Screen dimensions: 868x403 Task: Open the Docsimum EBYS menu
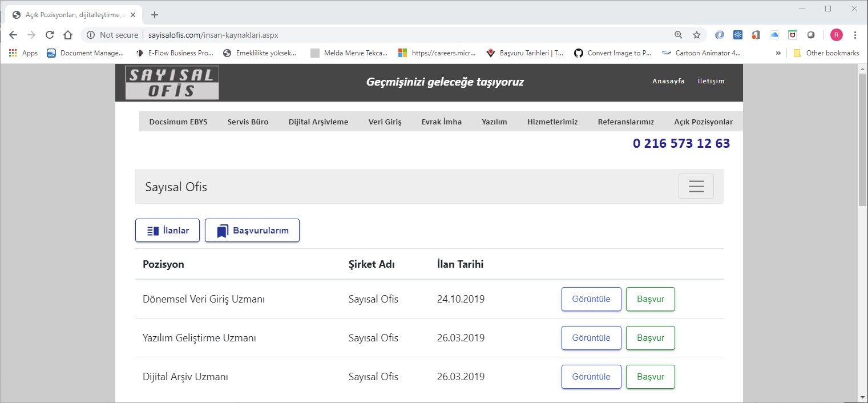tap(178, 122)
